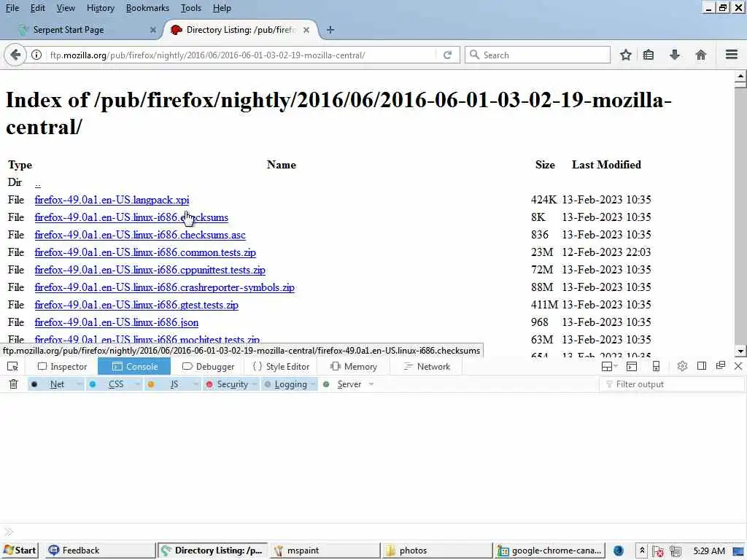Go to parent directory link
The width and height of the screenshot is (747, 560).
point(38,183)
